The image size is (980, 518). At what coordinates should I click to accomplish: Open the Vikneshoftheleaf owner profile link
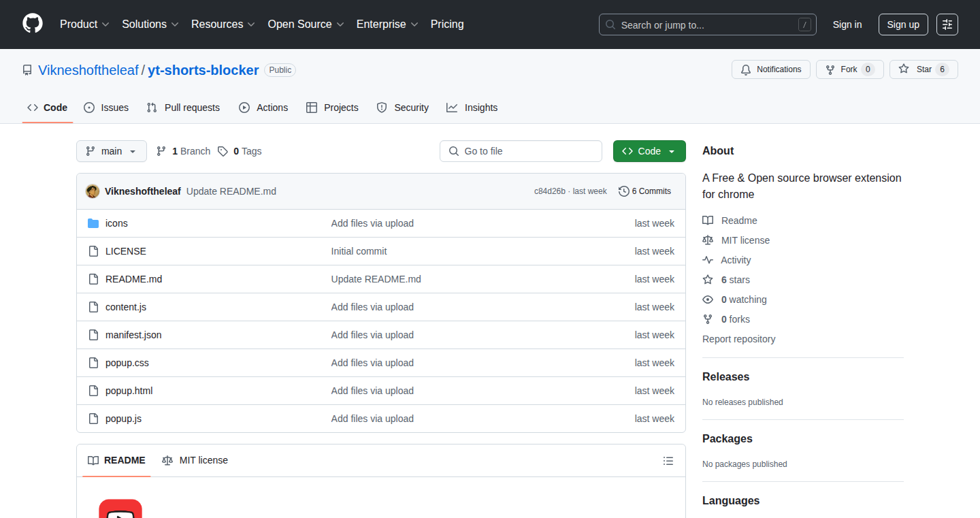click(88, 70)
